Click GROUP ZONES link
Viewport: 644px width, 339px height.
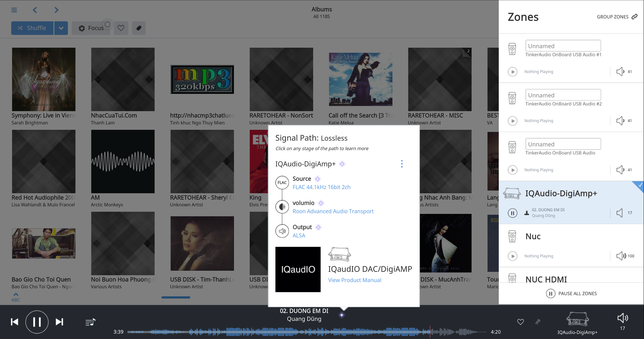coord(617,17)
